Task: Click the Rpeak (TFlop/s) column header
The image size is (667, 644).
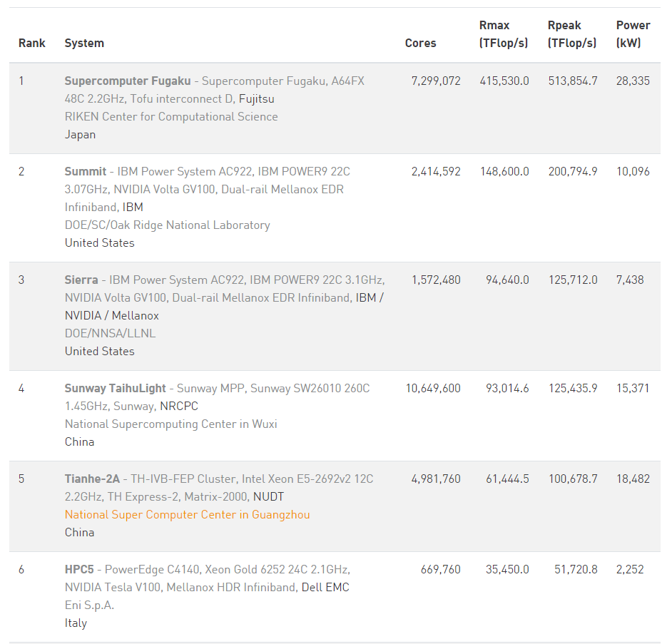Action: click(572, 34)
